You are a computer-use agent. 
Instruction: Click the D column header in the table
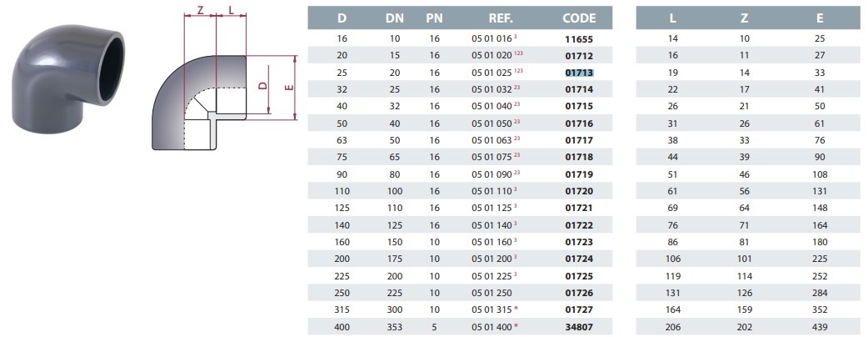(343, 18)
